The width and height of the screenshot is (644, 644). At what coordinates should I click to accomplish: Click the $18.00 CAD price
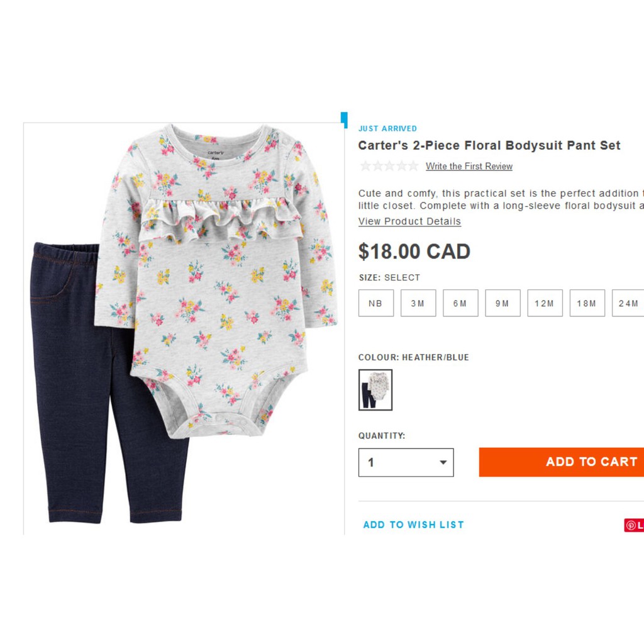414,252
